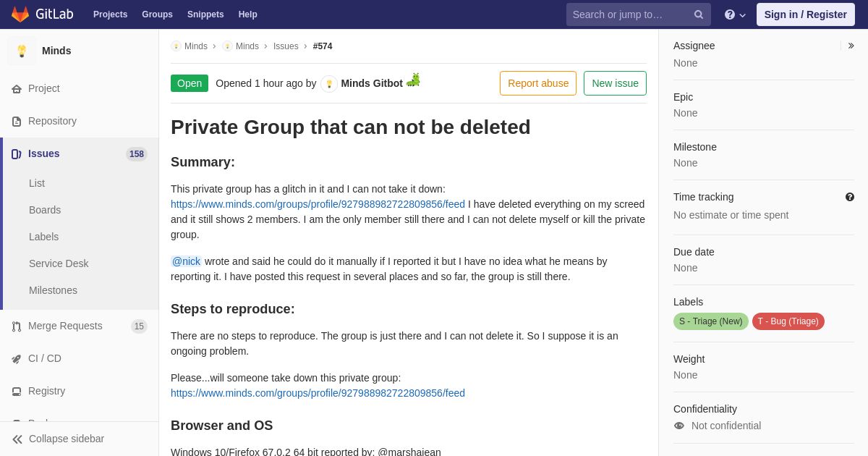Focus the Search or jump to field
Viewport: 868px width, 456px height.
638,14
